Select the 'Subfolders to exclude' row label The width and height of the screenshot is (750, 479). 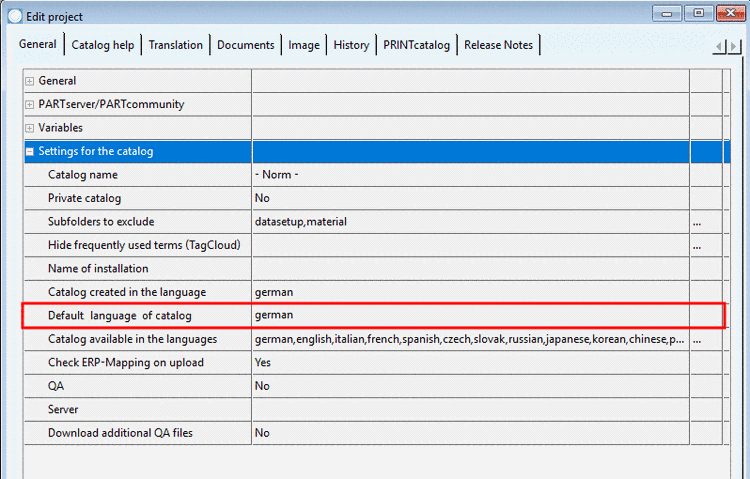101,222
